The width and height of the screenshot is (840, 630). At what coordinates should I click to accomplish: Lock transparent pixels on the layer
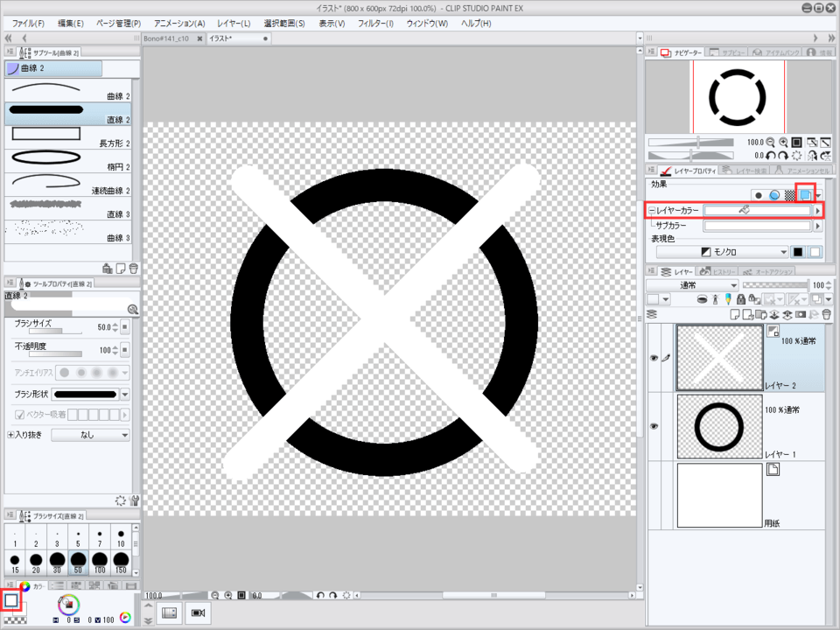754,299
